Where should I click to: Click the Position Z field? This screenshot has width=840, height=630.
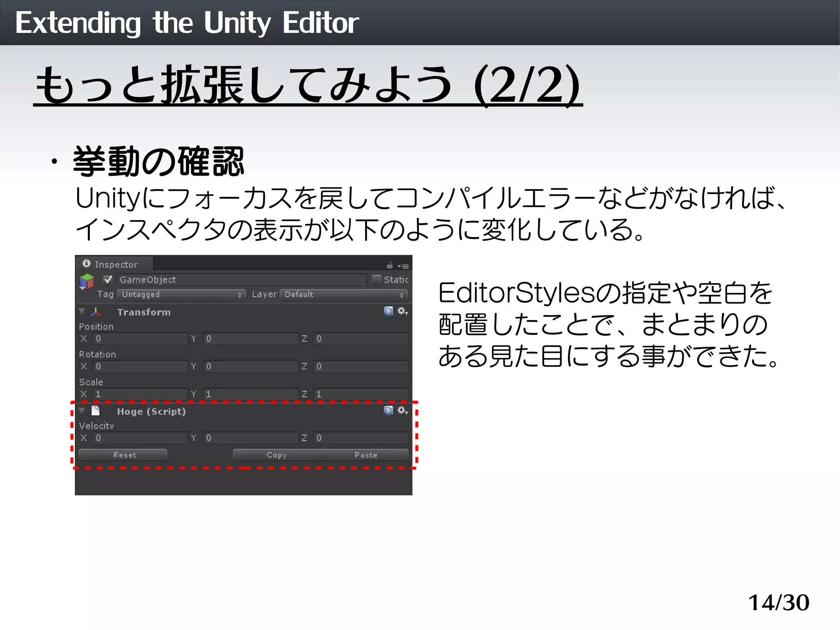tap(361, 339)
